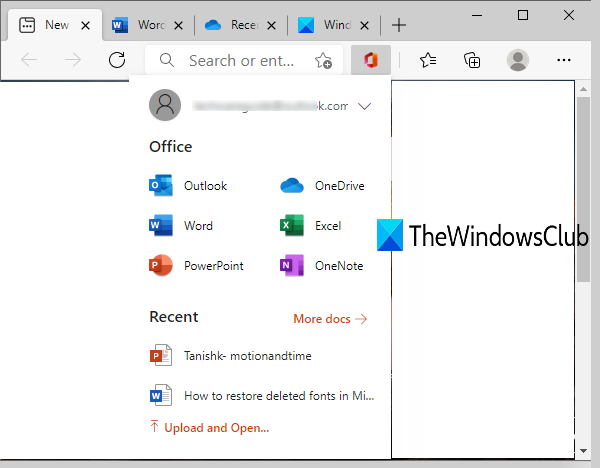Launch PowerPoint from Office panel
Viewport: 600px width, 468px height.
pos(196,265)
